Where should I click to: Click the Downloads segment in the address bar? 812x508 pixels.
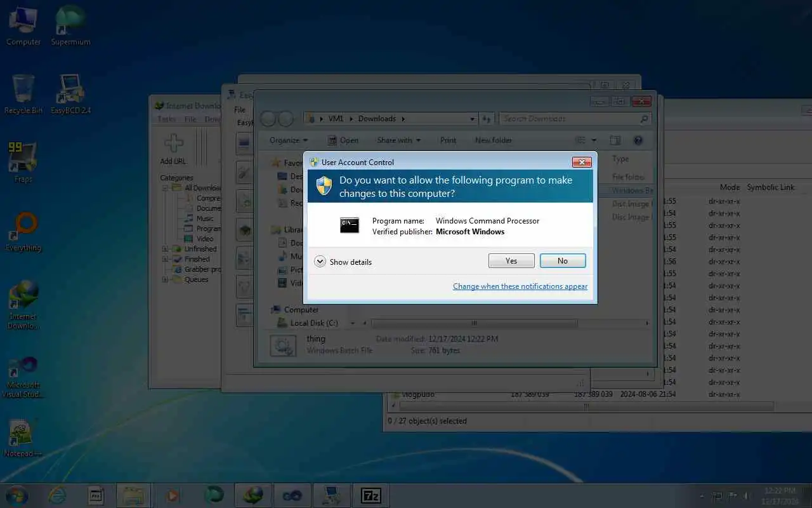pos(377,119)
